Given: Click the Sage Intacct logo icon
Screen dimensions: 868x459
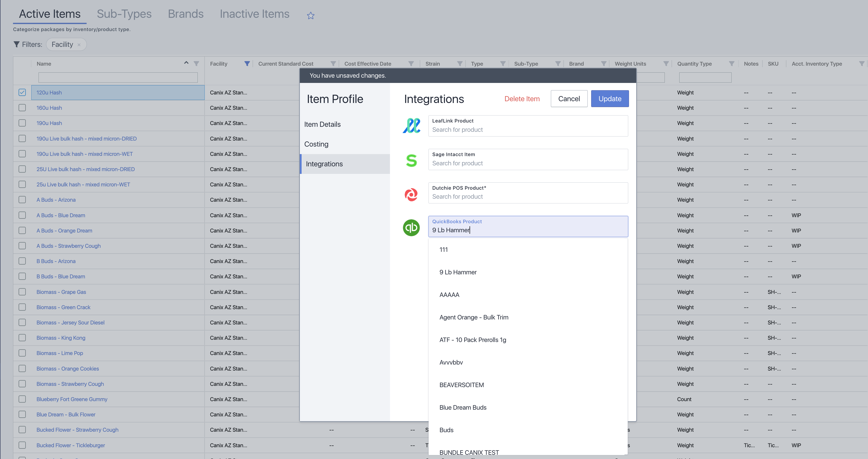Looking at the screenshot, I should click(411, 160).
